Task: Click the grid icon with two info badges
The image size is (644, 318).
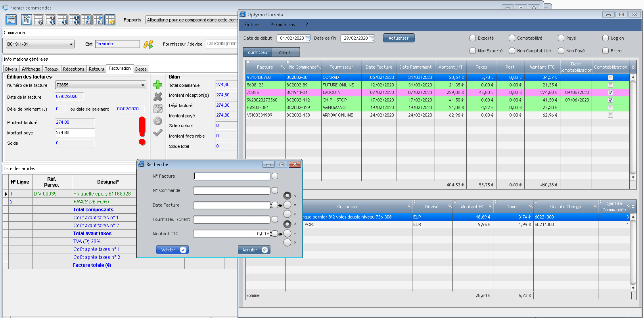Action: 74,20
